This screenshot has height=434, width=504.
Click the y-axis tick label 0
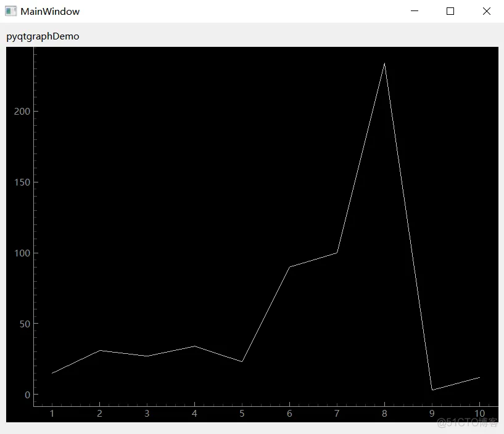(28, 395)
